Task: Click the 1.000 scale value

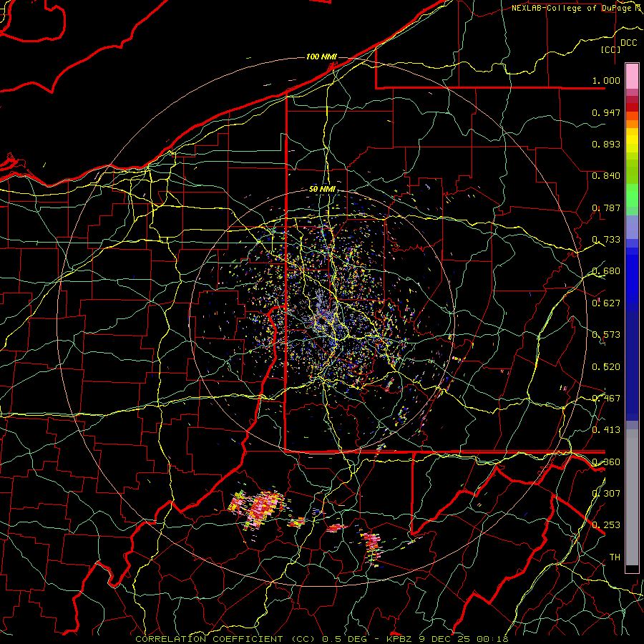Action: pyautogui.click(x=606, y=80)
